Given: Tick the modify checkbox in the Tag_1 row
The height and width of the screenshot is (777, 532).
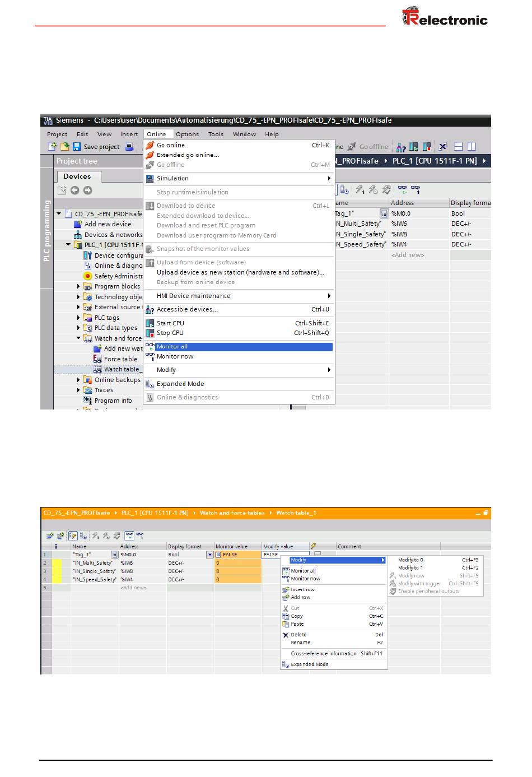Looking at the screenshot, I should [318, 555].
